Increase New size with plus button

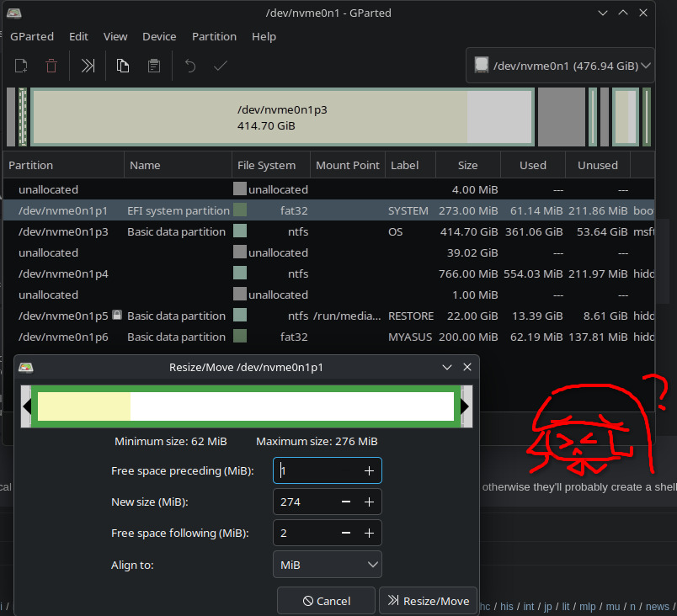coord(369,502)
